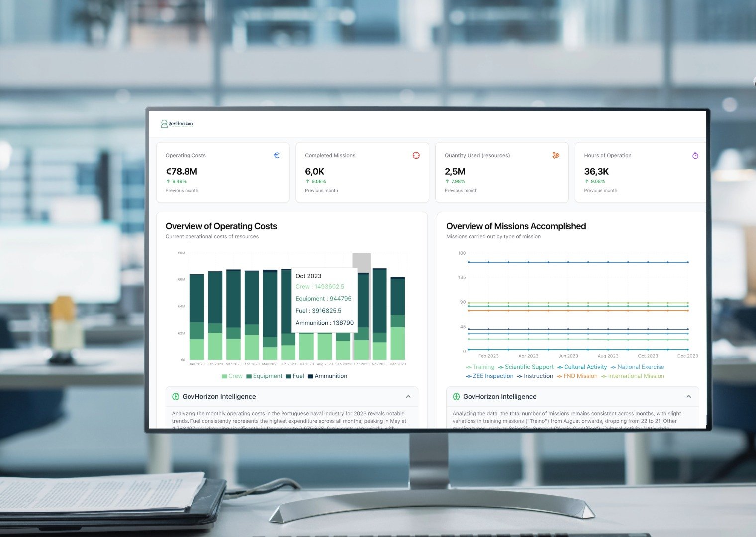Screen dimensions: 756x537
Task: Toggle ZEE Inspection line in legend
Action: tap(489, 376)
